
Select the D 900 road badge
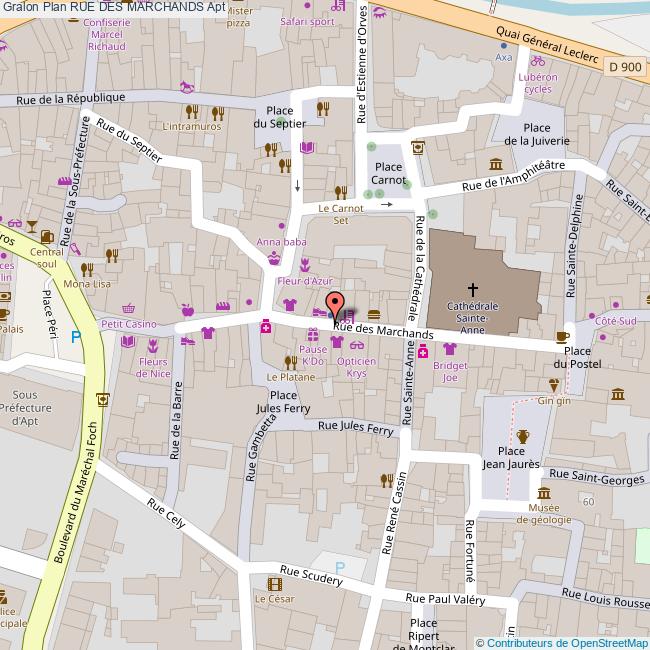(x=624, y=67)
